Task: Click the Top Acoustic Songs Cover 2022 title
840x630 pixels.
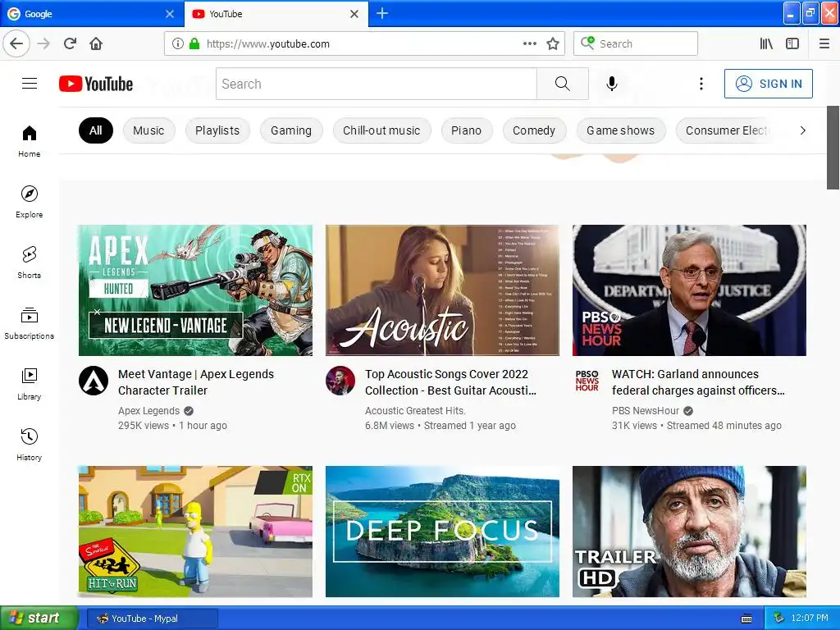Action: tap(450, 382)
